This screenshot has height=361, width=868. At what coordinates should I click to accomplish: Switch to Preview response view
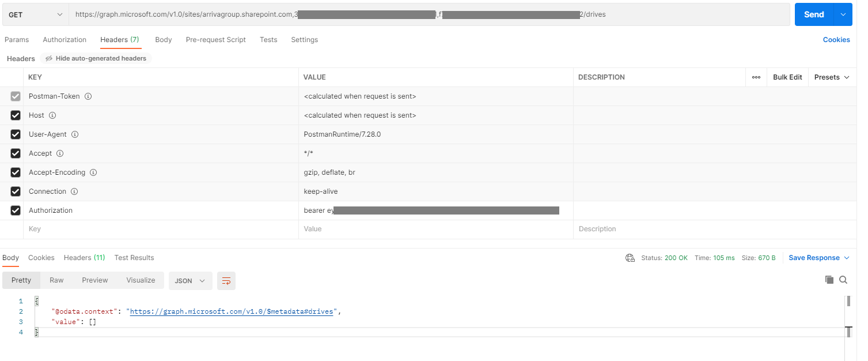coord(95,280)
